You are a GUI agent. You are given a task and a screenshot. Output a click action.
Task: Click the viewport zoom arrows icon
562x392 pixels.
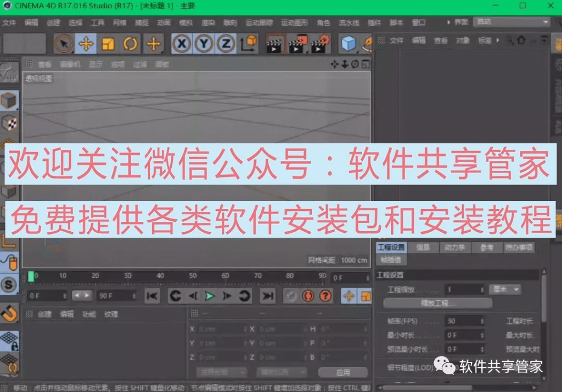(x=345, y=64)
